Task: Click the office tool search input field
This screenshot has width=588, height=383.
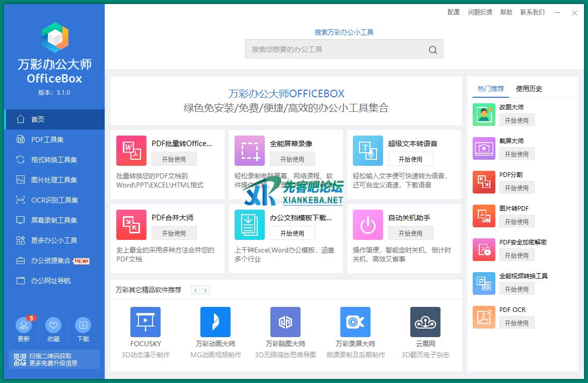Action: 335,49
